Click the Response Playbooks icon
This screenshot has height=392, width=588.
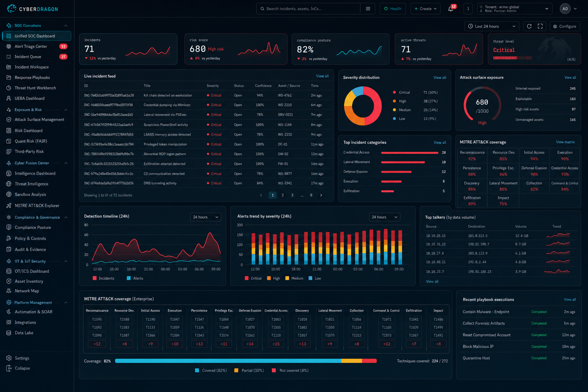point(9,77)
